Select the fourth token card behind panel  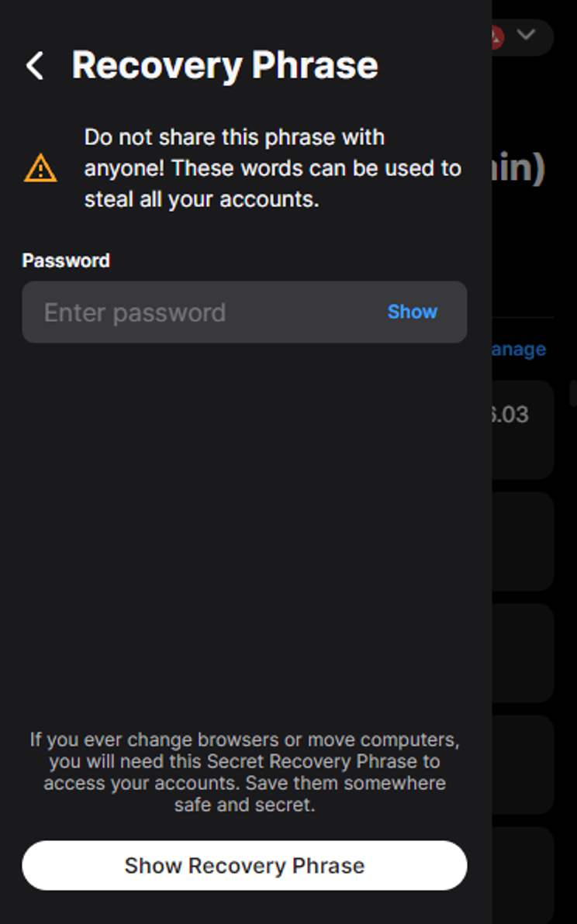523,765
